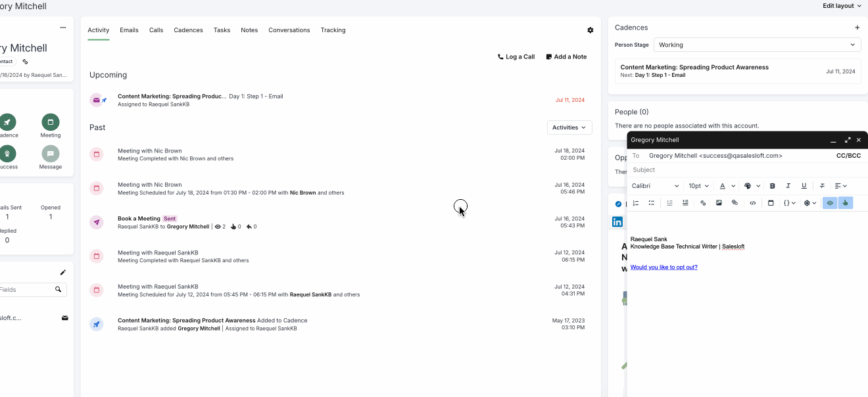This screenshot has height=397, width=868.
Task: Toggle bold text formatting
Action: [773, 186]
